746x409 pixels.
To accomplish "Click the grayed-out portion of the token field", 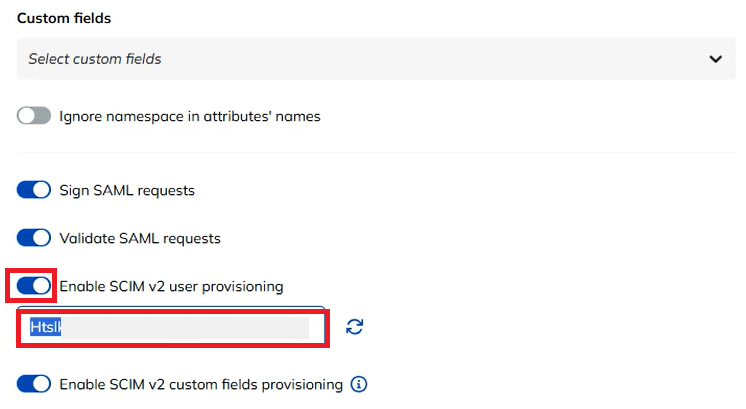I will point(186,328).
